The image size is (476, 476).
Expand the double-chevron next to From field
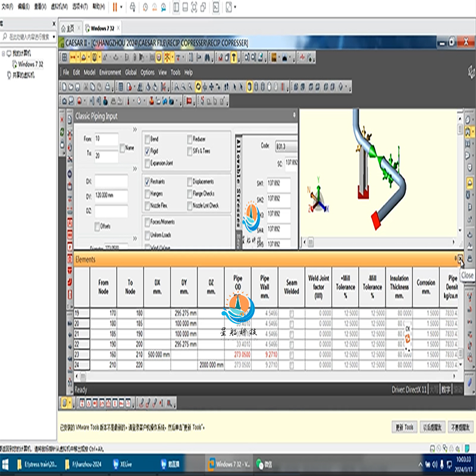[x=135, y=130]
